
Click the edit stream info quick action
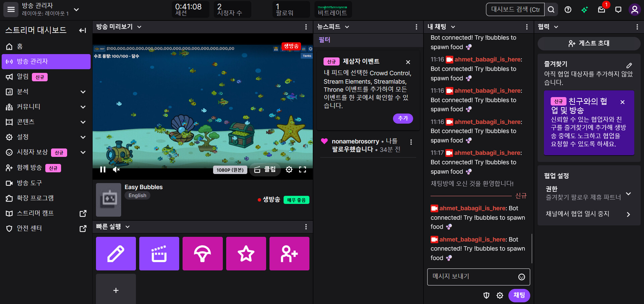coord(116,254)
